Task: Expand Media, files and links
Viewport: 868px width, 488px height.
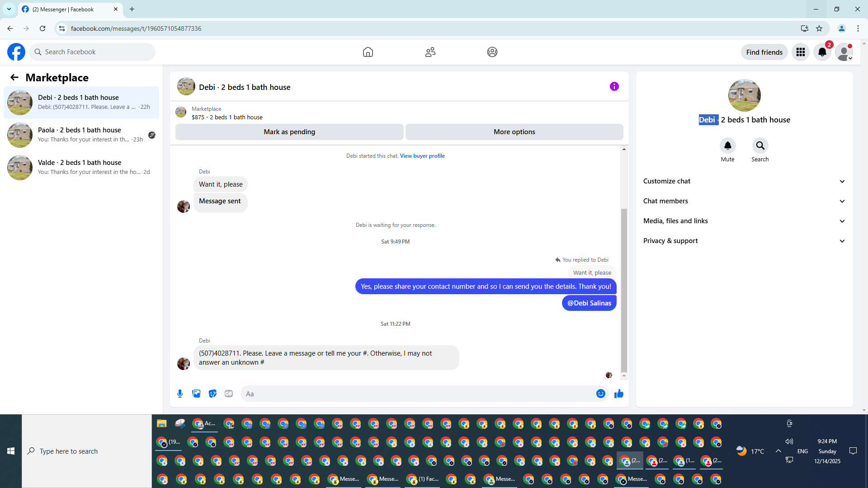Action: [744, 221]
